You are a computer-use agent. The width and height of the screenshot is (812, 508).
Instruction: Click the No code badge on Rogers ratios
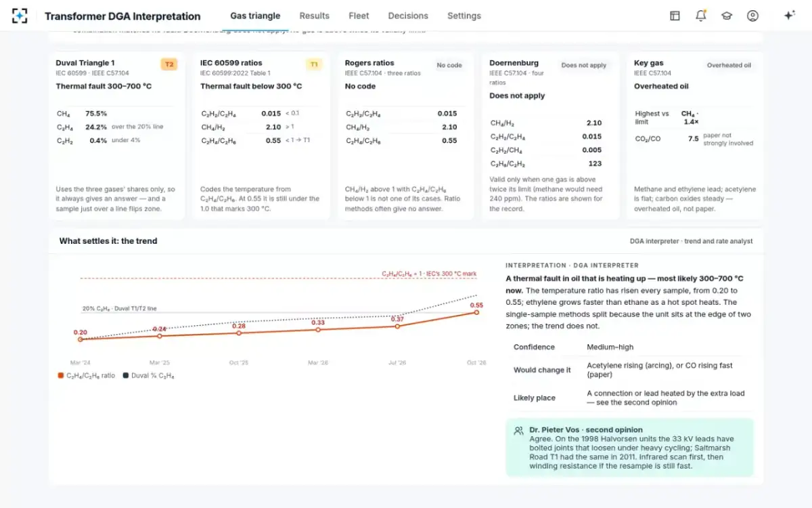(449, 65)
